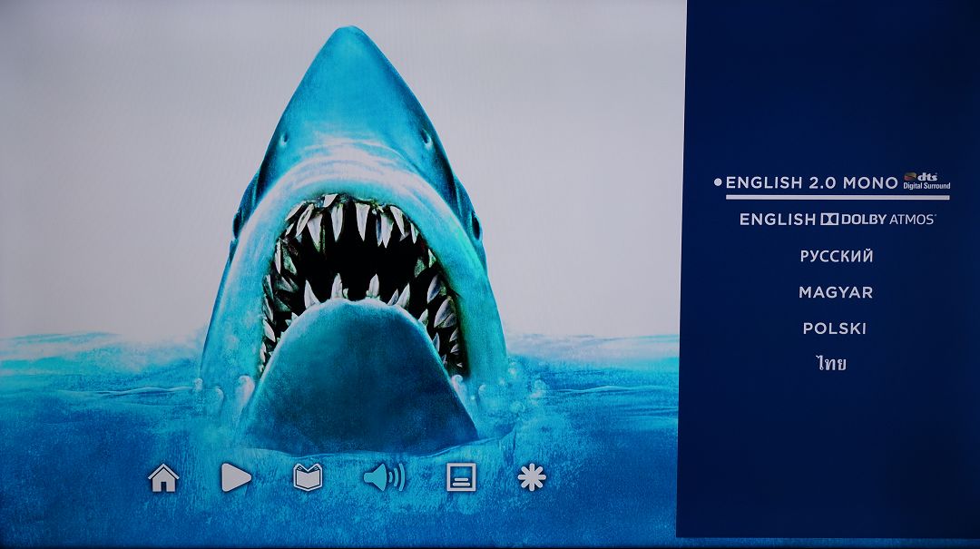This screenshot has height=549, width=980.
Task: Open the Scenes chapter book icon
Action: 309,477
